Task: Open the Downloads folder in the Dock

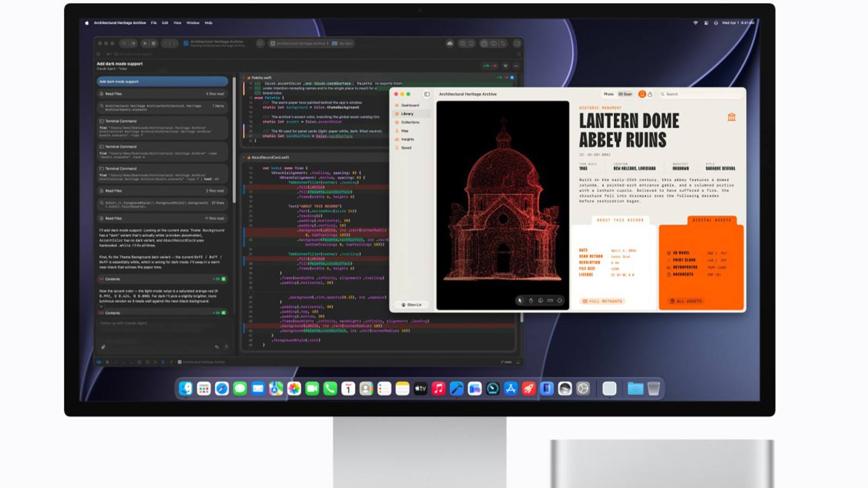Action: point(635,388)
